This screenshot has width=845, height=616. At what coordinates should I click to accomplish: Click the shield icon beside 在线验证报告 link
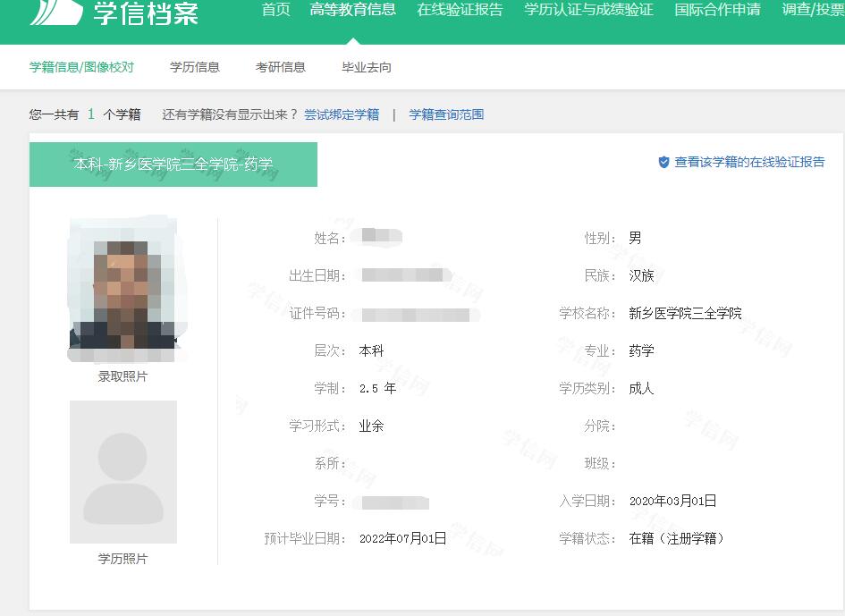click(663, 163)
